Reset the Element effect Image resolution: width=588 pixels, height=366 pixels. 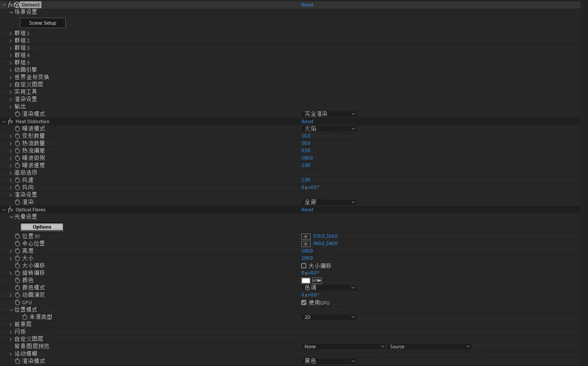[308, 5]
